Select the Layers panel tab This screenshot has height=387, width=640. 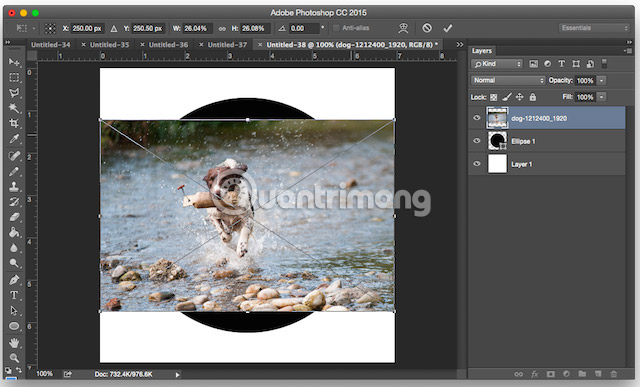pyautogui.click(x=482, y=51)
